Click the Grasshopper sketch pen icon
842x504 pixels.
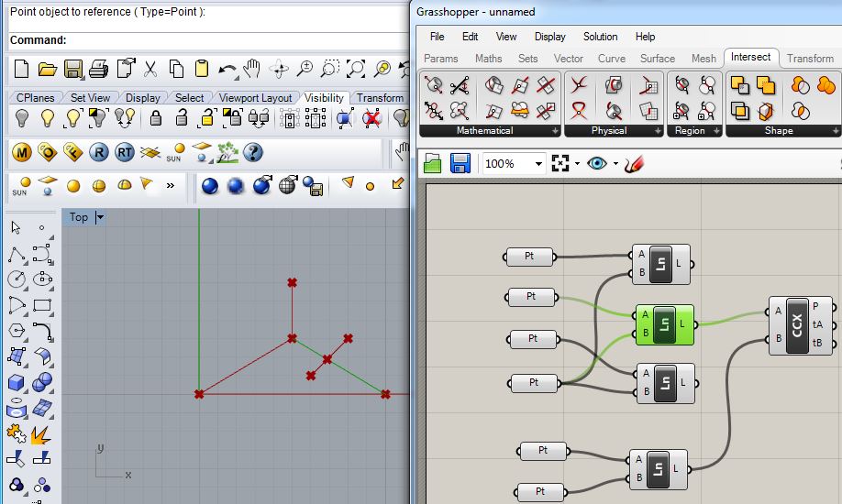point(634,163)
